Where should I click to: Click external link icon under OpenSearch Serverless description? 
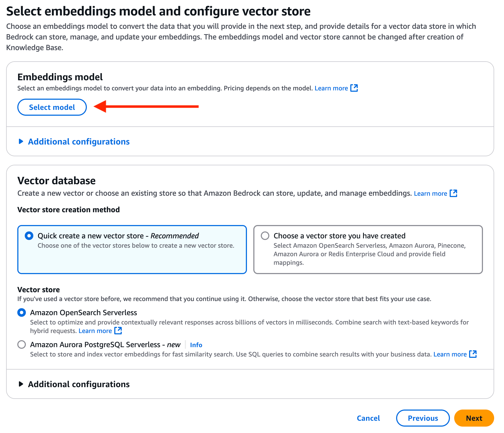coord(118,331)
